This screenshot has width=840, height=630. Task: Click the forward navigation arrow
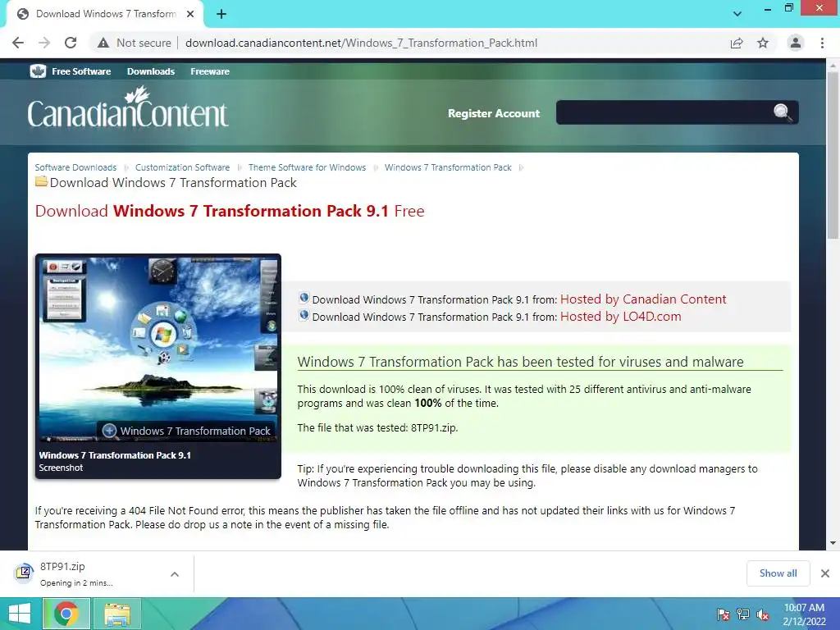point(44,43)
